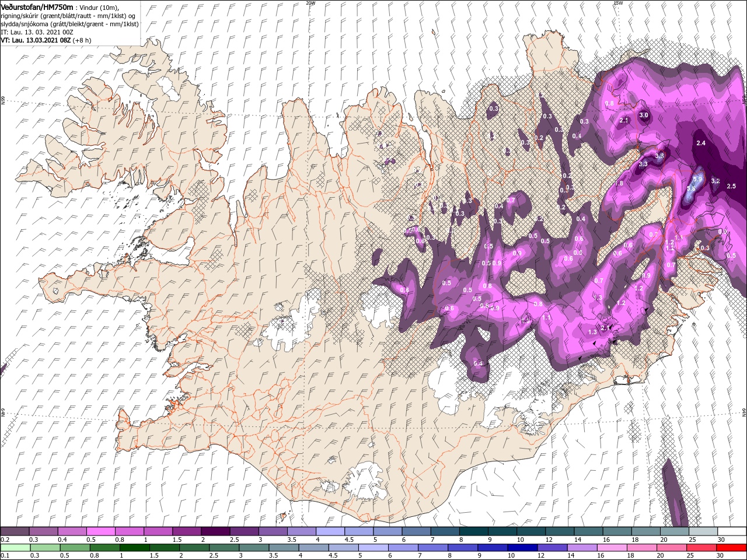747x560 pixels.
Task: Click the '3.0' precipitation value on the map
Action: pos(644,116)
